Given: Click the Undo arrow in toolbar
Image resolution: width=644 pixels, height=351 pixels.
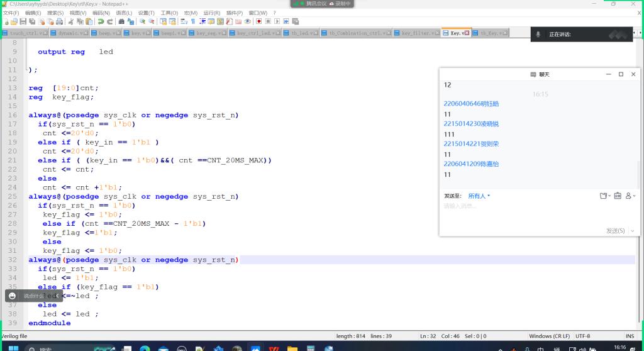Looking at the screenshot, I should tap(100, 21).
